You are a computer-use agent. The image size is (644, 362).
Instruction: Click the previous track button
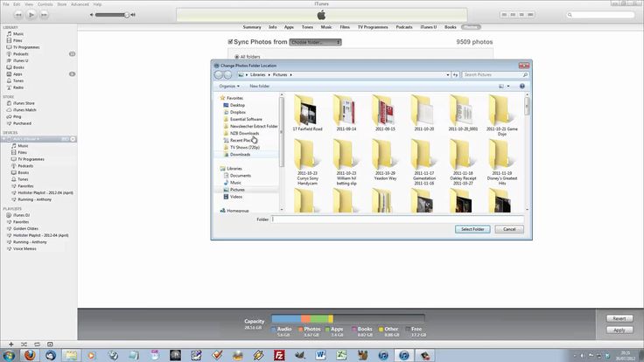[x=18, y=15]
